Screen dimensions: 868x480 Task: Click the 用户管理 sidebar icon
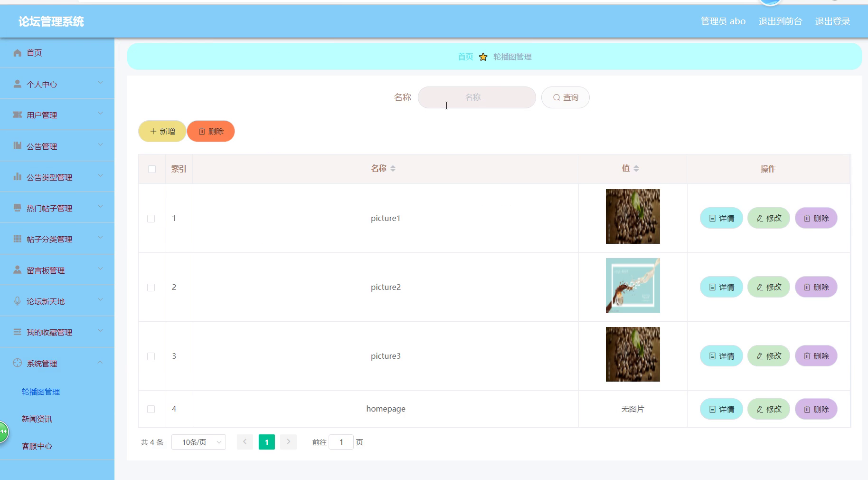18,115
